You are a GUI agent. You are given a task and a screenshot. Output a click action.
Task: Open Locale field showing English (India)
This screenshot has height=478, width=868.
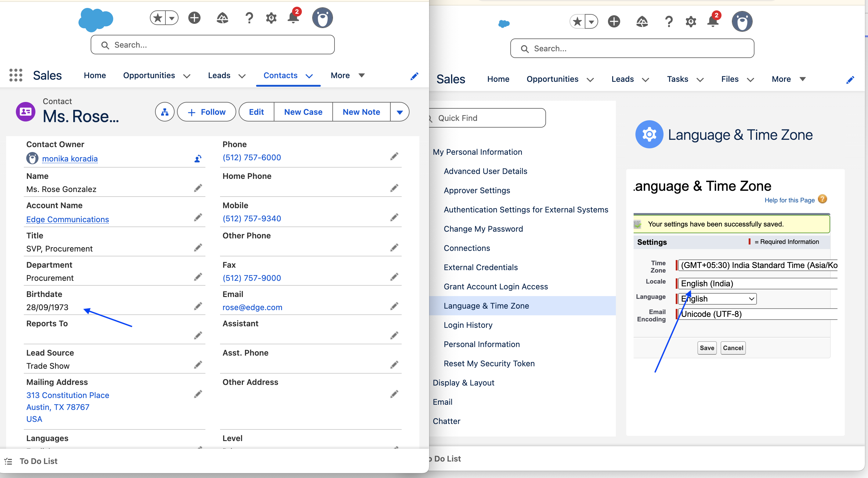click(x=758, y=284)
